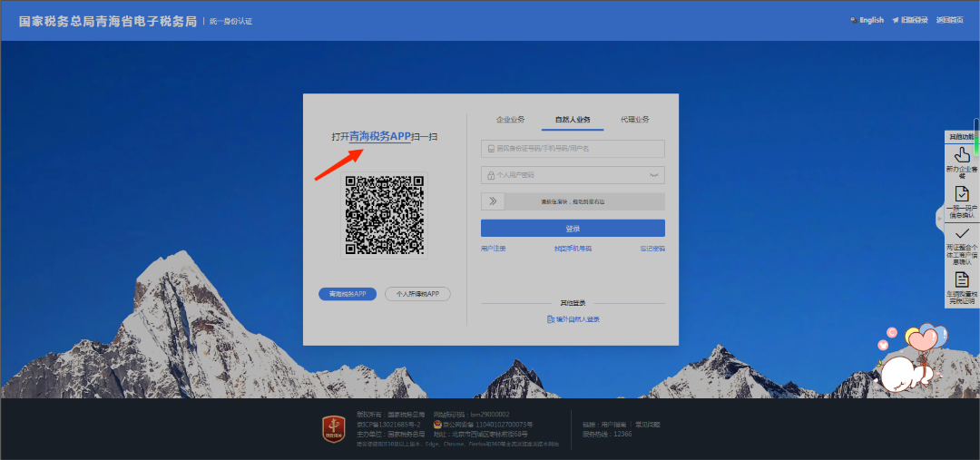Click the 其他登录 section label
980x460 pixels.
click(x=573, y=303)
